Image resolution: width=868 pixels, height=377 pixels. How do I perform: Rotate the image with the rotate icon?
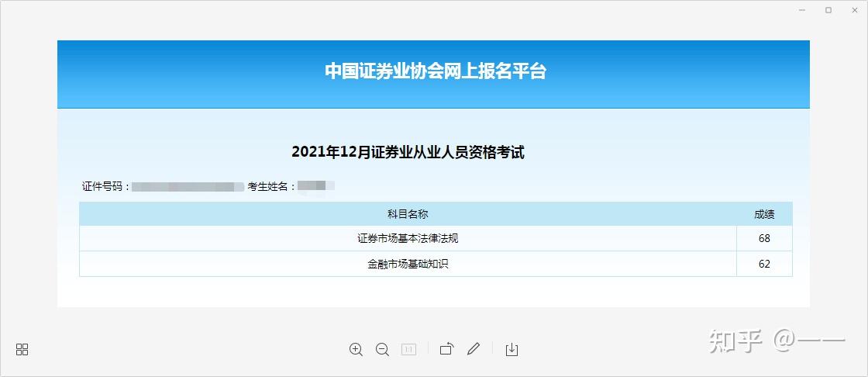pyautogui.click(x=446, y=349)
